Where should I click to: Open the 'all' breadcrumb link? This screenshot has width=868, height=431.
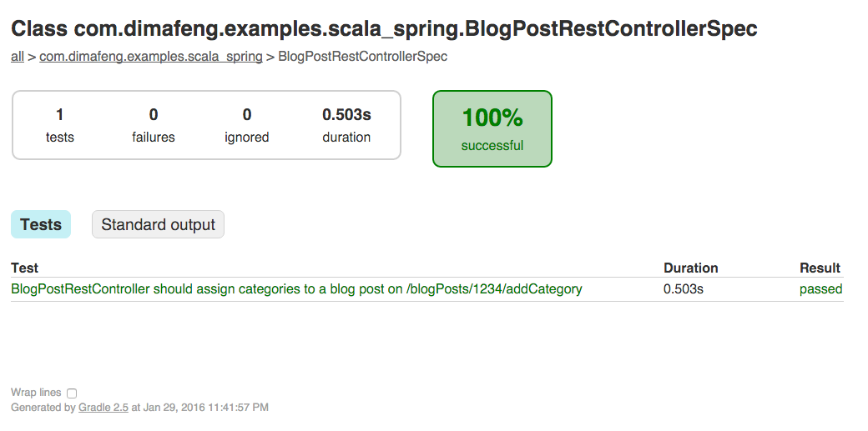tap(18, 57)
